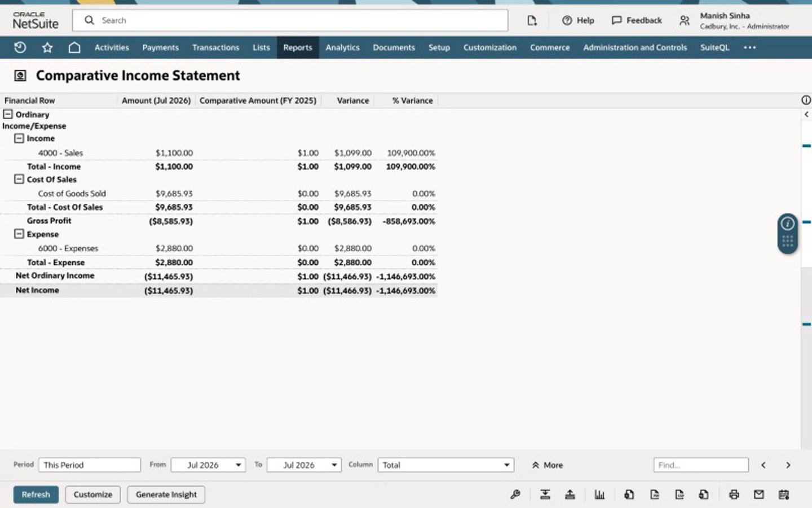Go to previous find result arrow

pos(764,465)
